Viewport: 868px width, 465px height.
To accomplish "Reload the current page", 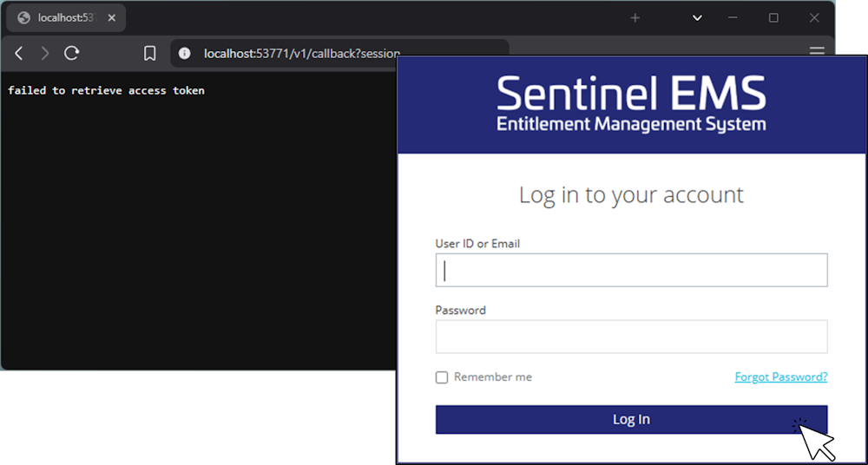I will 72,54.
